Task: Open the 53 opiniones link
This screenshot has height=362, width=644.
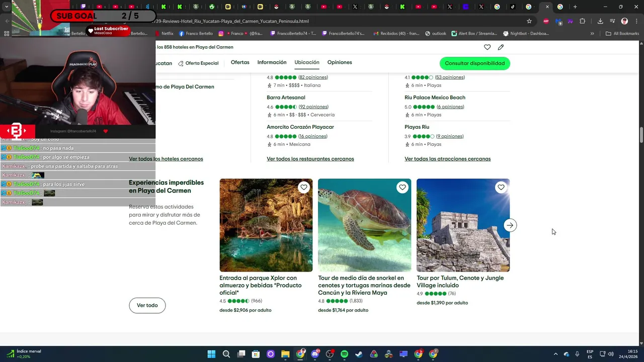Action: pos(450,77)
